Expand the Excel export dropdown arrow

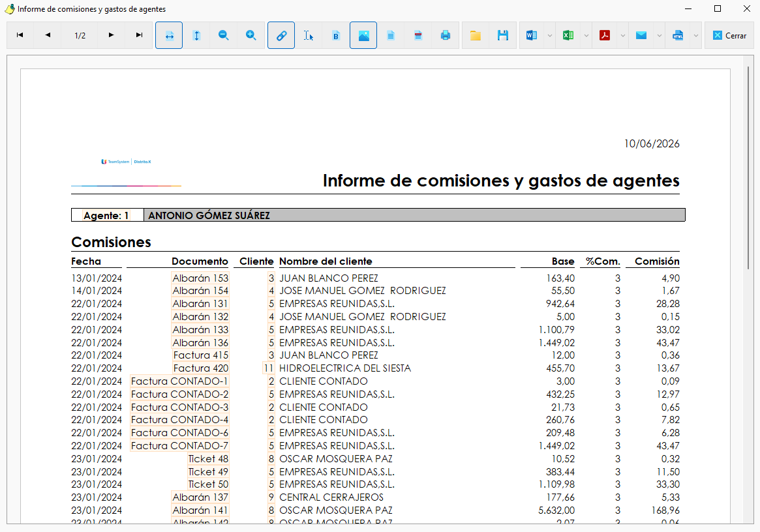tap(586, 35)
